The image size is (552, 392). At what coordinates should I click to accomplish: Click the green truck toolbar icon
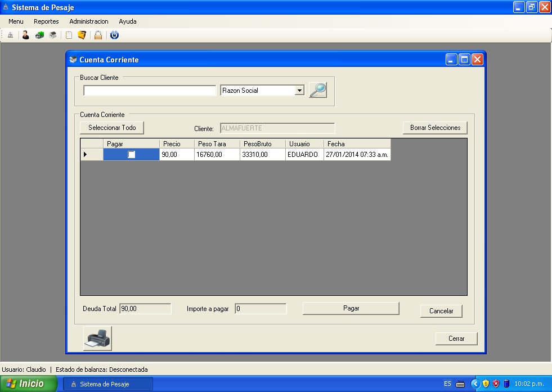click(39, 35)
